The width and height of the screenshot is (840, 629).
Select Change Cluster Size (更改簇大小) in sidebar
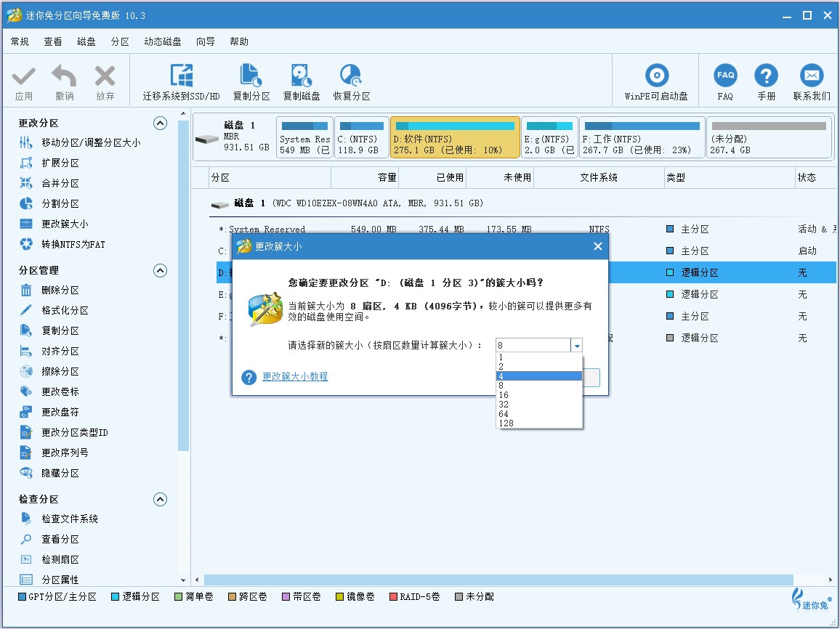[65, 224]
